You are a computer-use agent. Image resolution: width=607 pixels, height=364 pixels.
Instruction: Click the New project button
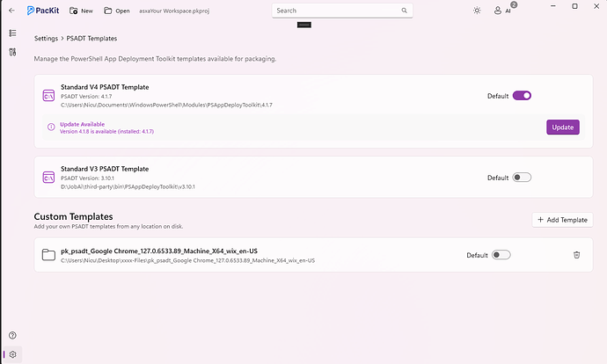pos(80,11)
